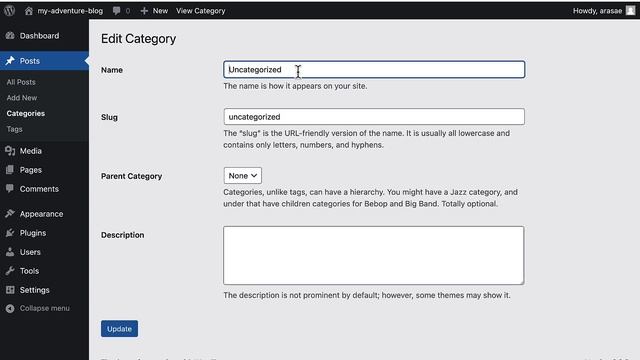The width and height of the screenshot is (640, 360).
Task: Click the Plugins plug icon
Action: pos(10,233)
